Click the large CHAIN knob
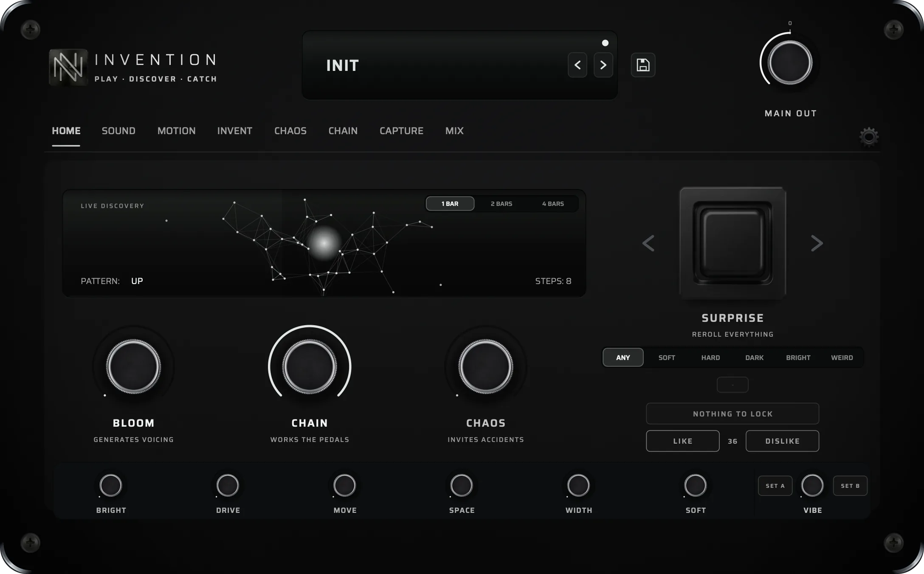This screenshot has height=574, width=924. tap(310, 366)
